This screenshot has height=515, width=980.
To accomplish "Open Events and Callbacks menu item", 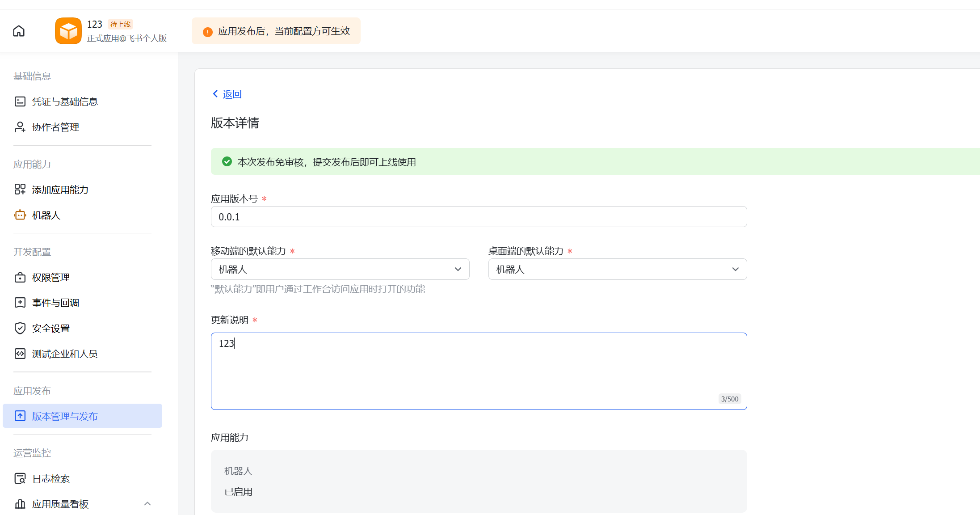I will click(x=55, y=303).
